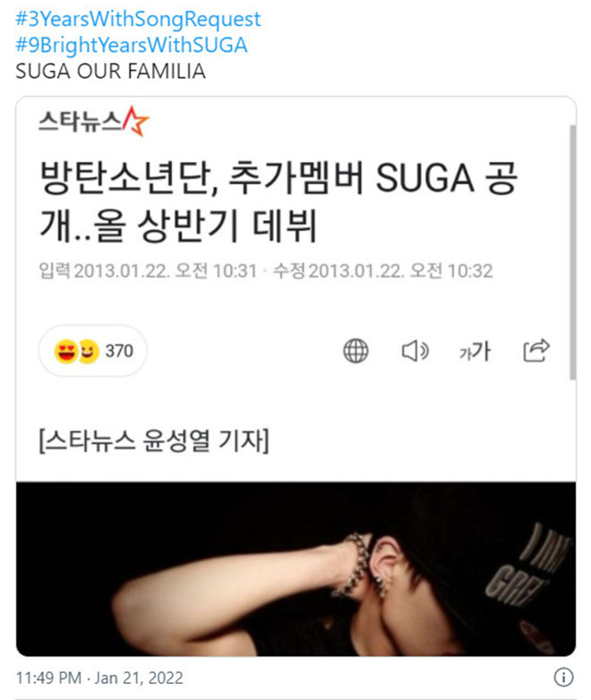Viewport: 591px width, 700px height.
Task: Click the tweet timestamp Jan 21, 2022
Action: pyautogui.click(x=99, y=678)
